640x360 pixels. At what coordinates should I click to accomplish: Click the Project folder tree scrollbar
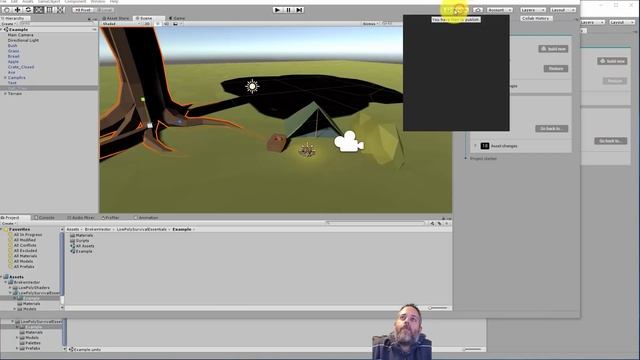62,265
